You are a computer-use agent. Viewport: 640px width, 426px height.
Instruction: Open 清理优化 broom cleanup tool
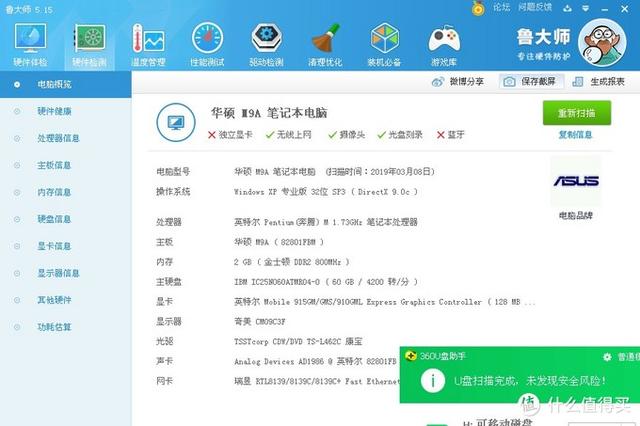point(325,45)
